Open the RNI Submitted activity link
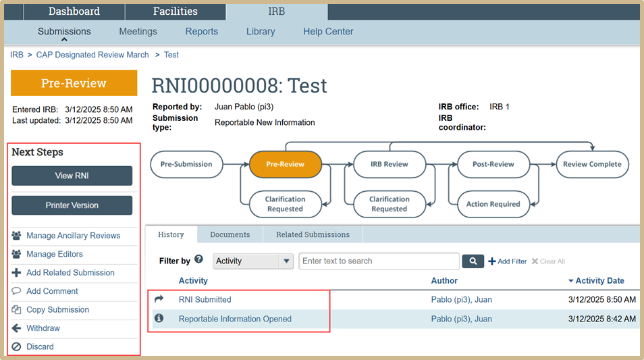This screenshot has width=644, height=360. (x=205, y=300)
